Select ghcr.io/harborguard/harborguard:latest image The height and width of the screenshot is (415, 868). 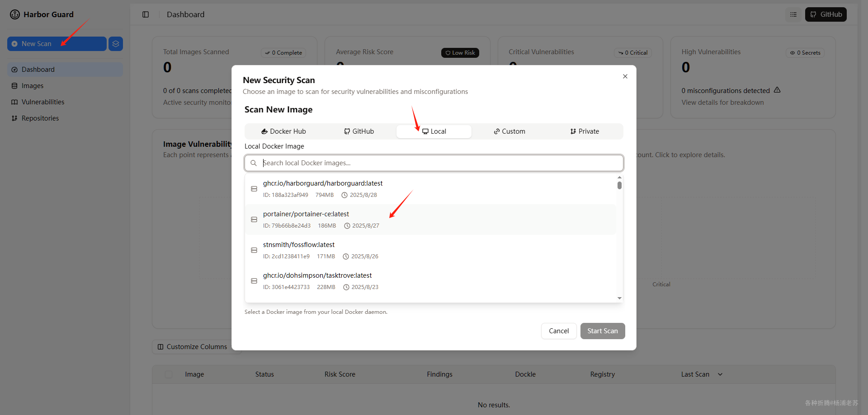coord(431,189)
